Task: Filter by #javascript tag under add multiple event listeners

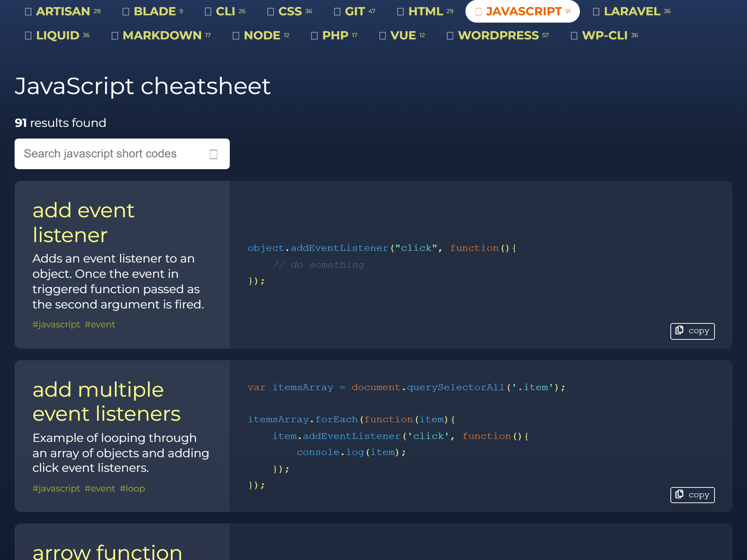Action: [56, 489]
